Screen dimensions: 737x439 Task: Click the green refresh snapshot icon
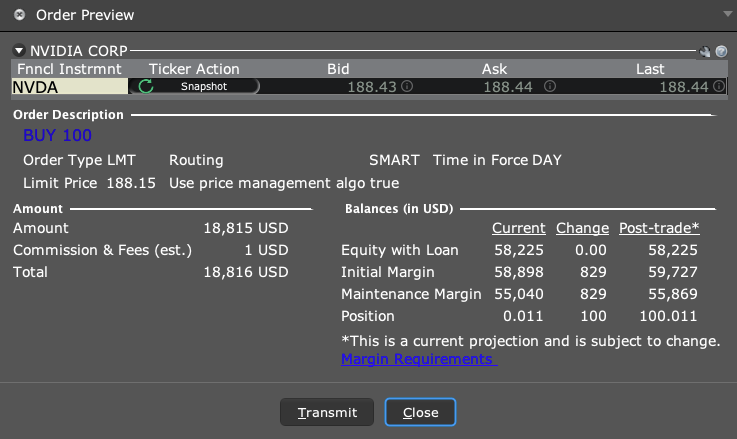point(146,86)
